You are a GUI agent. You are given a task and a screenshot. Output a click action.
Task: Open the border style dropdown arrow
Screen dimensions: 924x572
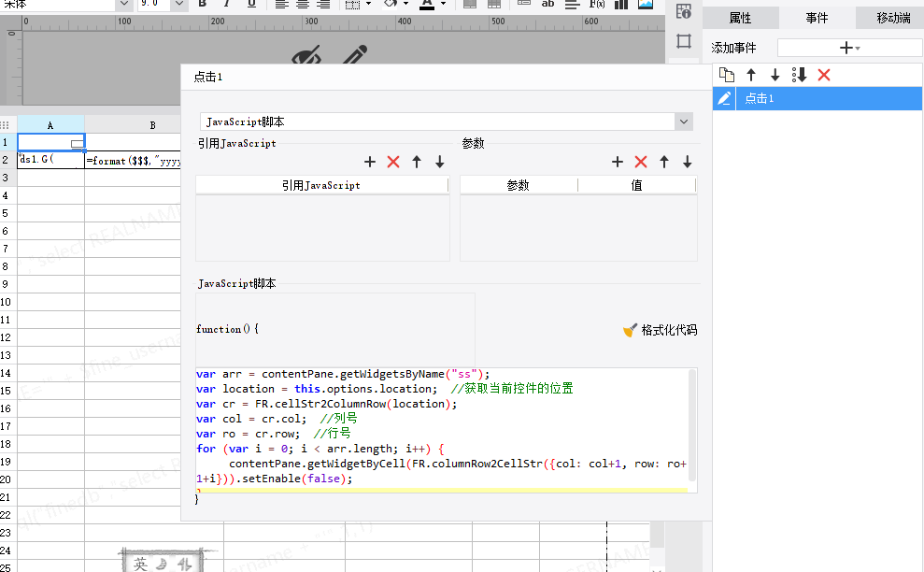[x=368, y=4]
